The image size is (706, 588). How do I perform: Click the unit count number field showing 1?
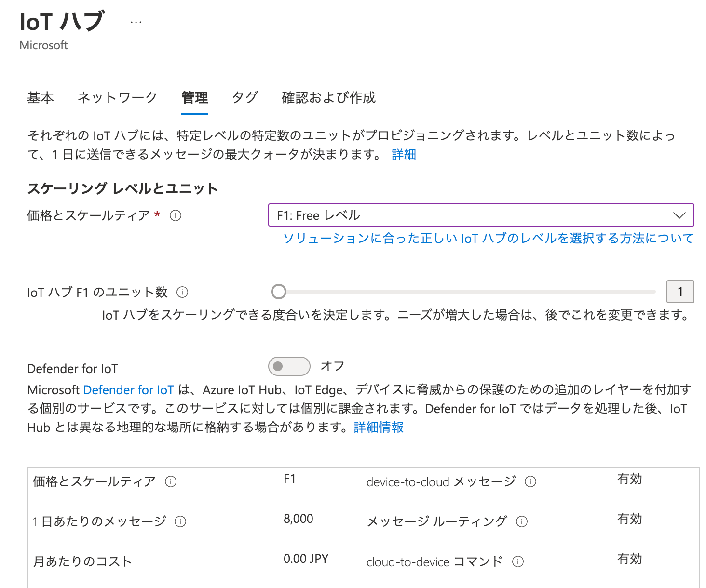680,292
